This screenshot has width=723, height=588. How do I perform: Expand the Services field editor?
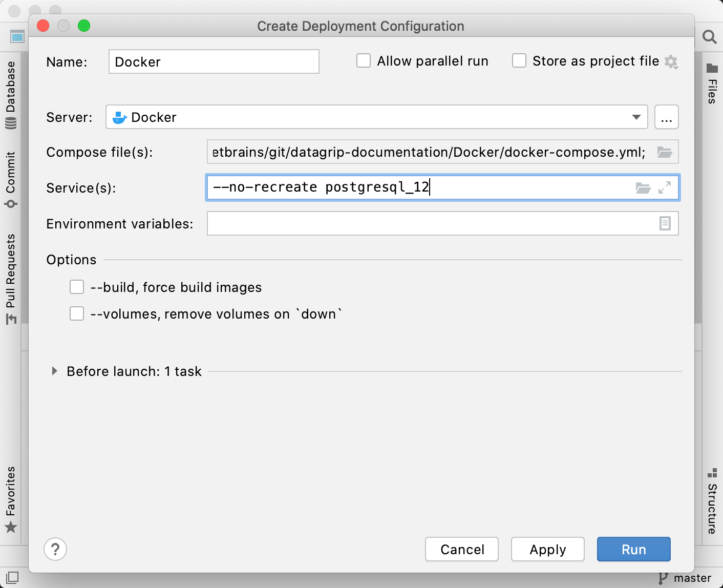[x=665, y=188]
